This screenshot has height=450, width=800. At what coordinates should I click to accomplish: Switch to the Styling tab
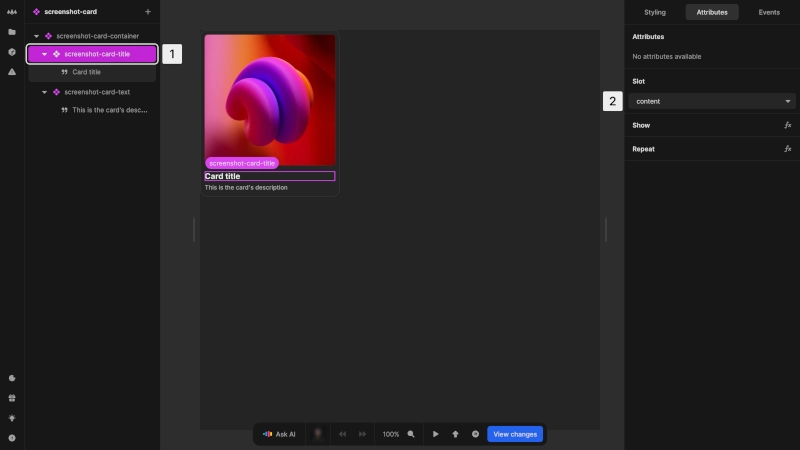(x=655, y=12)
